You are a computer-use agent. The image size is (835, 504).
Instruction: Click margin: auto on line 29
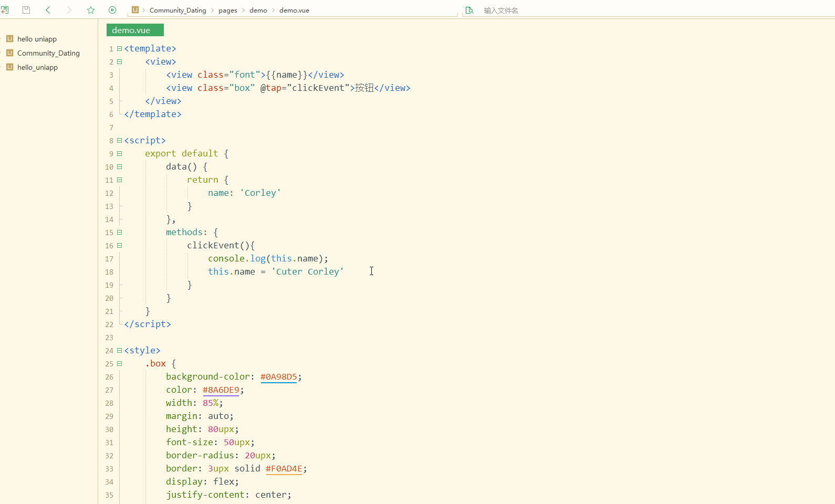point(200,416)
